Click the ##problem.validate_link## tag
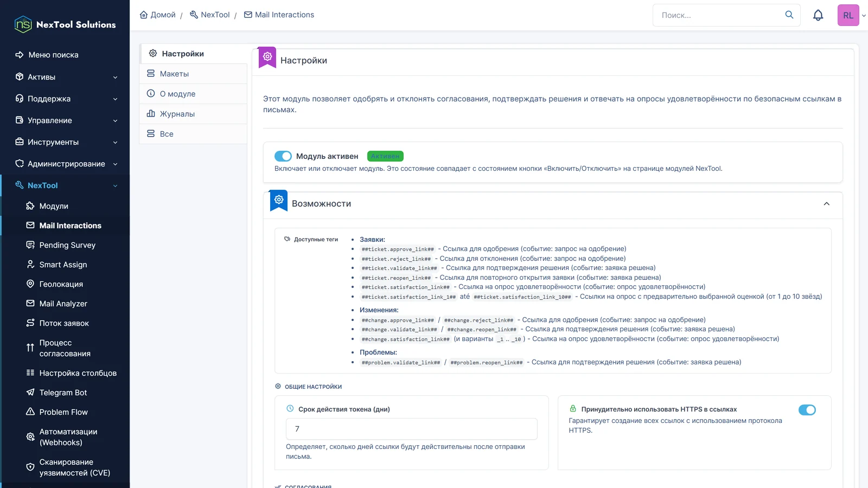Viewport: 868px width, 488px height. click(401, 363)
